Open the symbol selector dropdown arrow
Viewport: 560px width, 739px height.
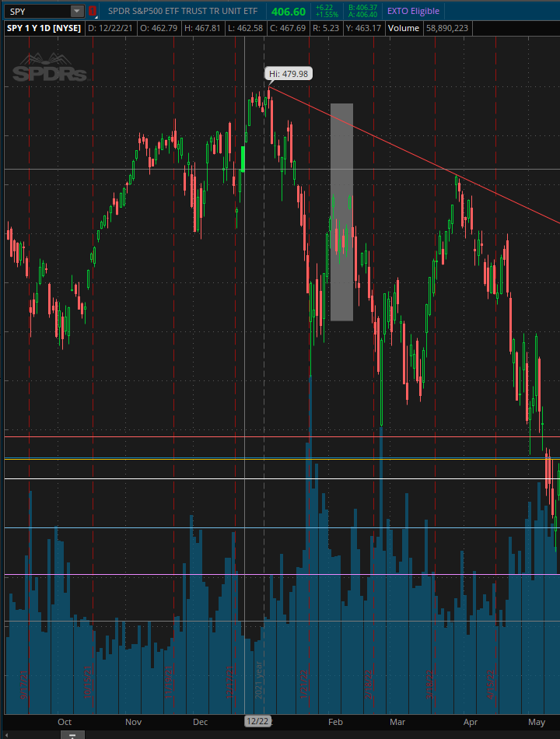pyautogui.click(x=77, y=12)
